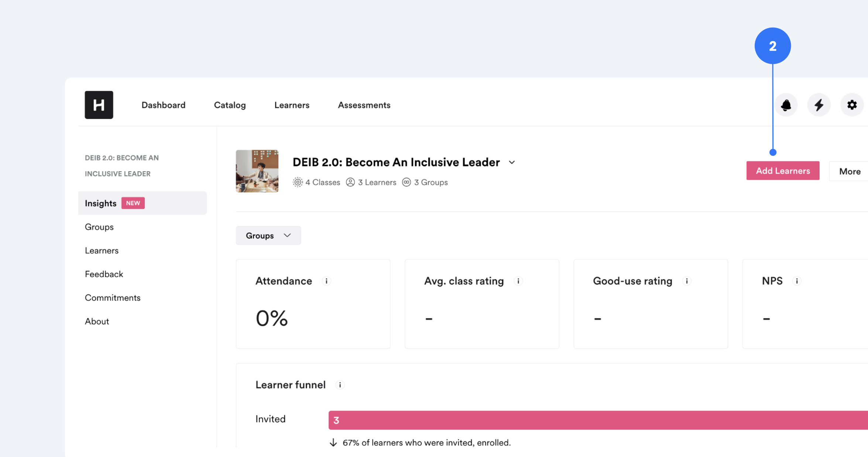Open the settings gear icon
Viewport: 868px width, 457px height.
pyautogui.click(x=852, y=105)
